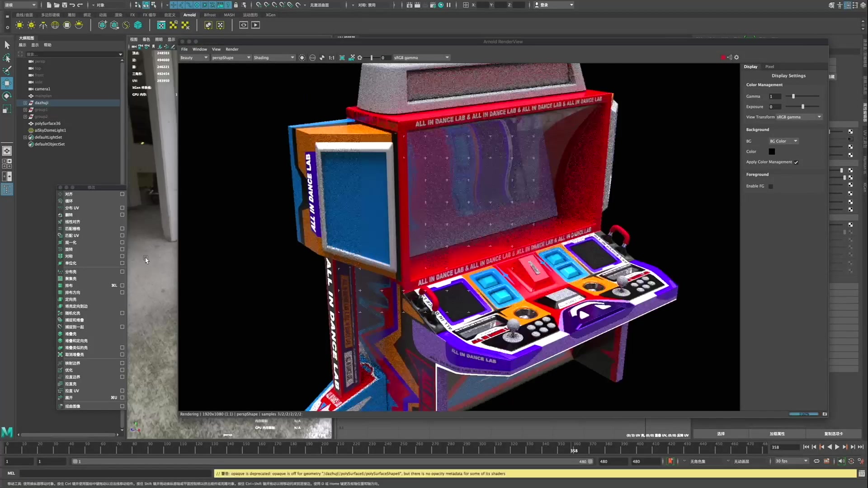Click the red stop render icon in RenderView
This screenshot has width=868, height=488.
pos(723,57)
